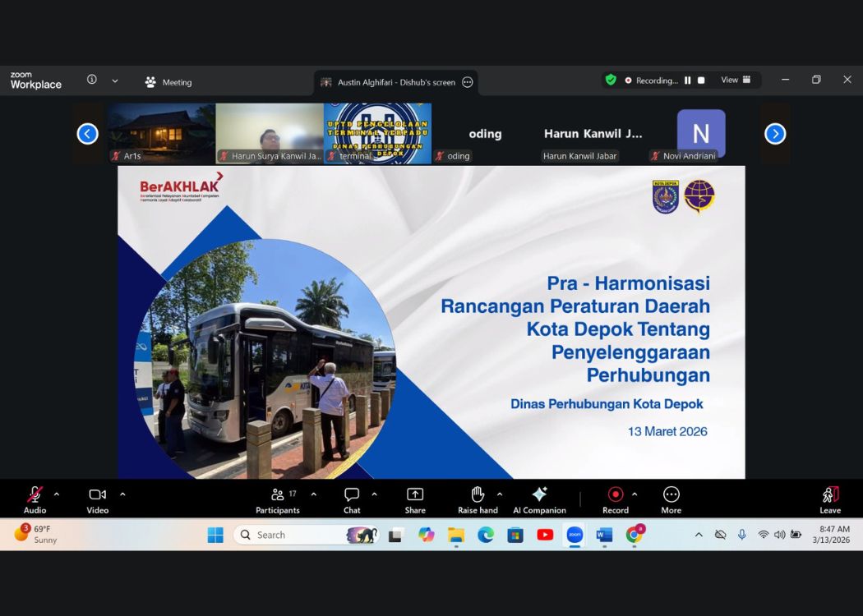Open the Audio options chevron

(57, 493)
